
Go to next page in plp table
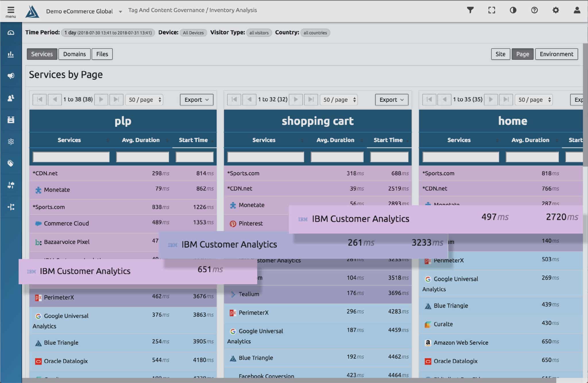[101, 99]
